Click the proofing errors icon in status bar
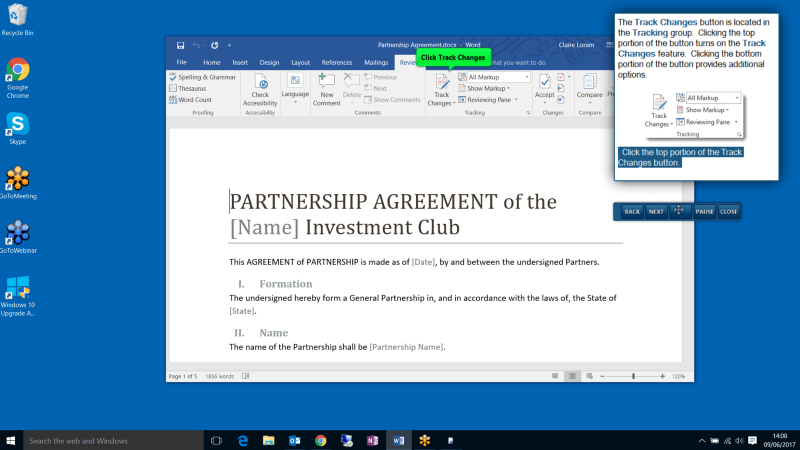 [246, 377]
